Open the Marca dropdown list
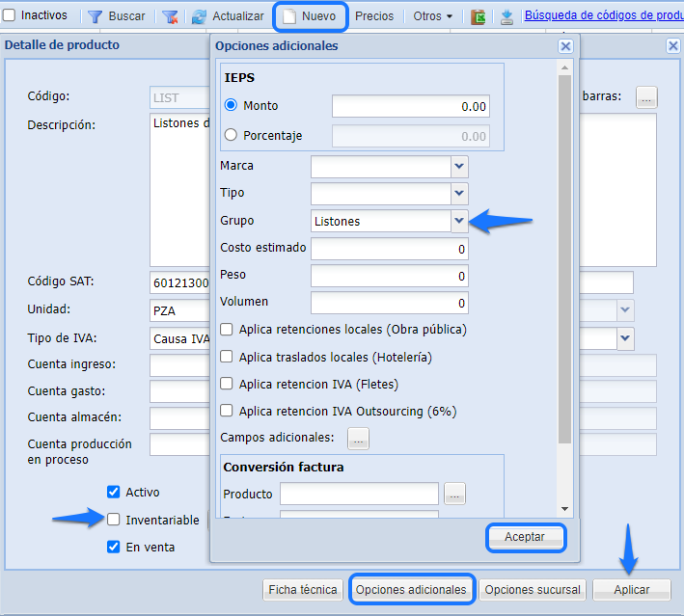 [x=459, y=166]
